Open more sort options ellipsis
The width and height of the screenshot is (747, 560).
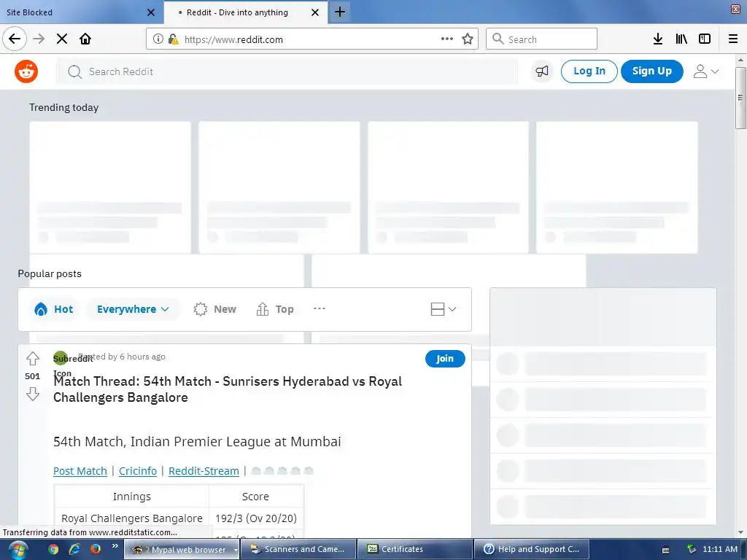[x=320, y=308]
